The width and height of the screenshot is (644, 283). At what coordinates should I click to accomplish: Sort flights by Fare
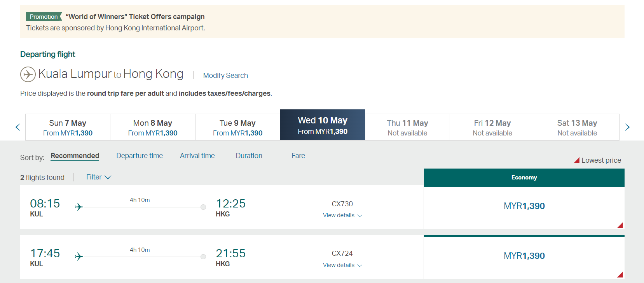coord(298,156)
